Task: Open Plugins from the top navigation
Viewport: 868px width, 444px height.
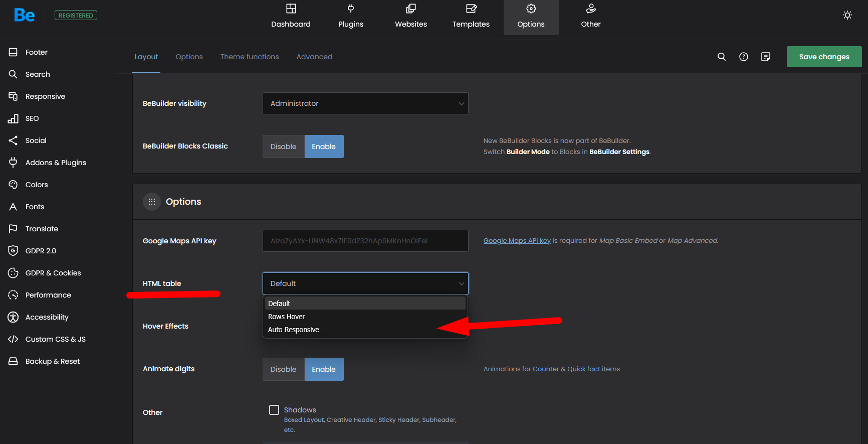Action: [x=350, y=17]
